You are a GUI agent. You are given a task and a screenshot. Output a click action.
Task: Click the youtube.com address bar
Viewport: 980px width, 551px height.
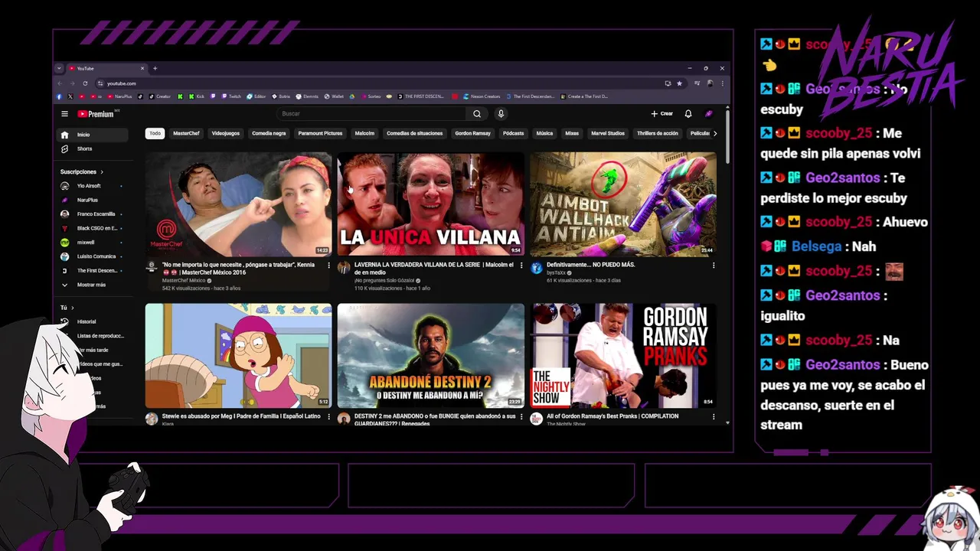point(383,83)
